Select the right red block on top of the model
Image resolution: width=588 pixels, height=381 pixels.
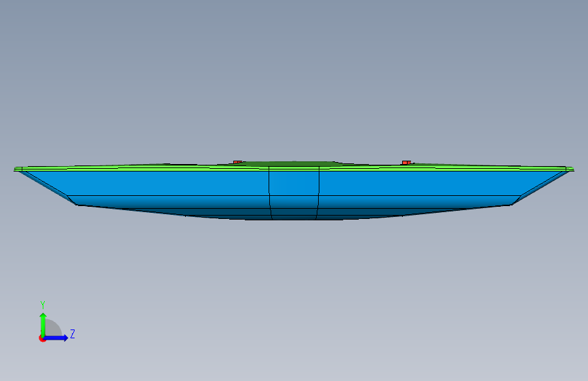click(x=406, y=163)
